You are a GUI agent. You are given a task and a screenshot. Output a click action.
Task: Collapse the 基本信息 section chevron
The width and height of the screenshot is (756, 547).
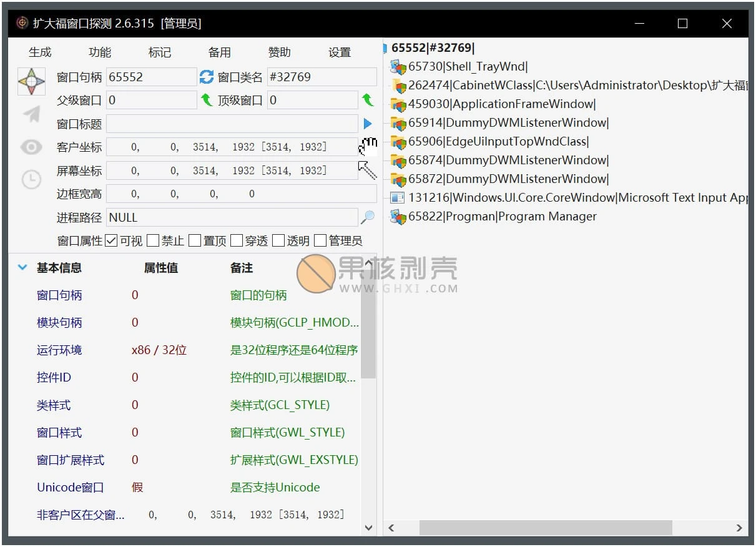[x=22, y=268]
